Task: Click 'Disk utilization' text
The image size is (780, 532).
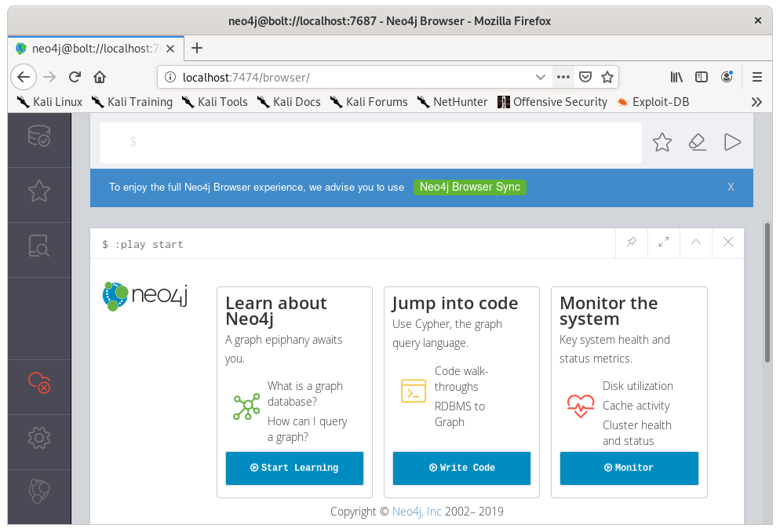Action: [x=638, y=386]
